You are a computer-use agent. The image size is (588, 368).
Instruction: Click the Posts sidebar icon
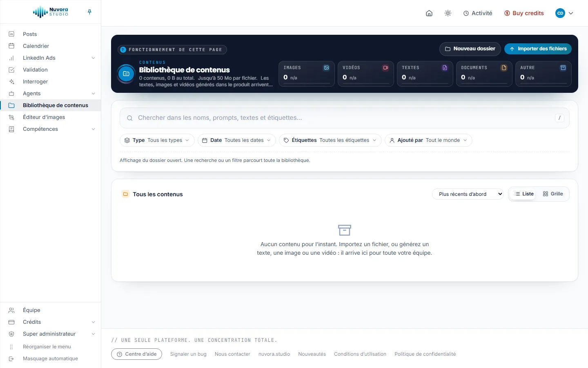click(11, 34)
